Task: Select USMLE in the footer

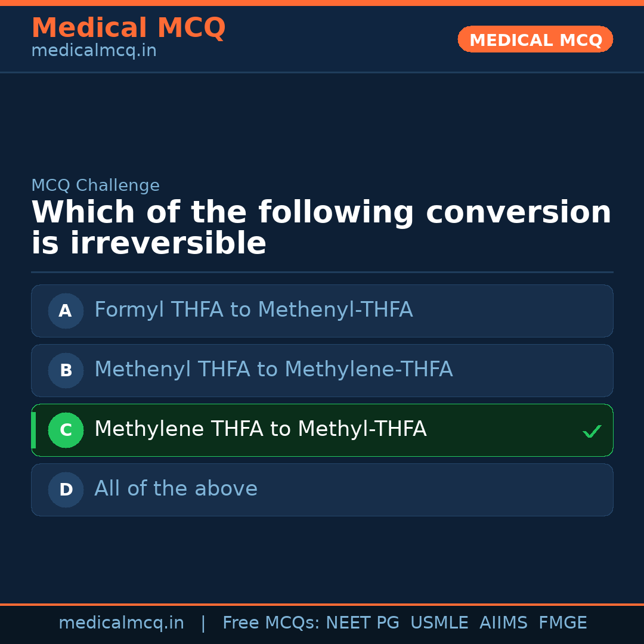Action: click(x=439, y=623)
